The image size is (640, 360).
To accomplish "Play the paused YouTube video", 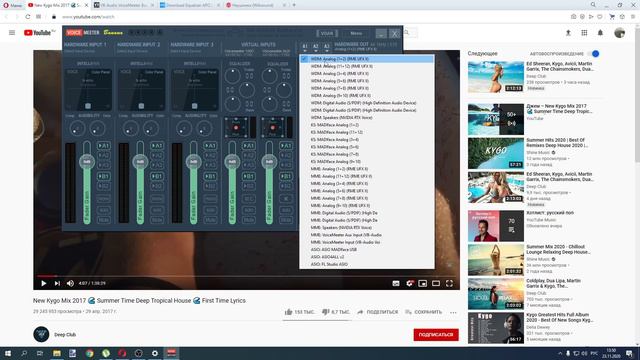I will [44, 283].
